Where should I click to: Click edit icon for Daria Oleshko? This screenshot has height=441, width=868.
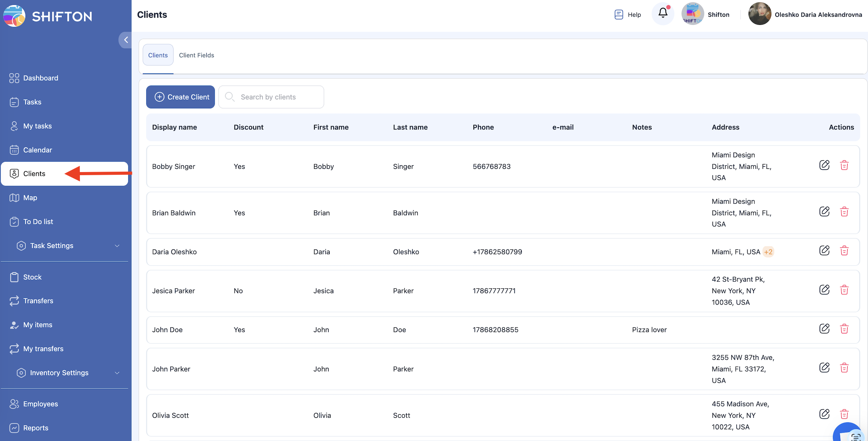click(824, 251)
